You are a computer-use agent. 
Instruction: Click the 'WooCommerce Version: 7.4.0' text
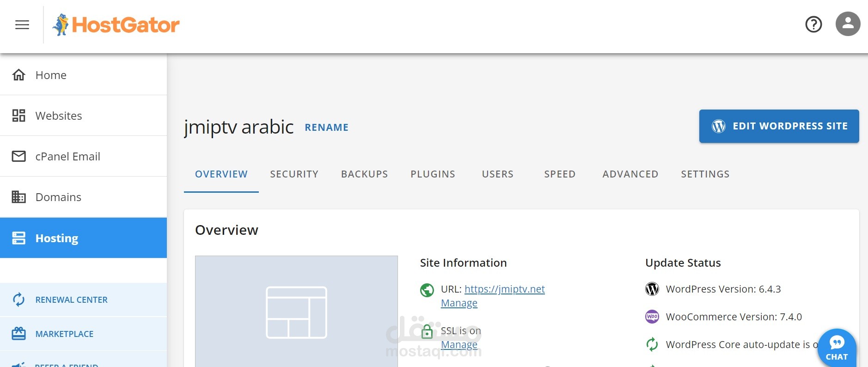pyautogui.click(x=734, y=317)
